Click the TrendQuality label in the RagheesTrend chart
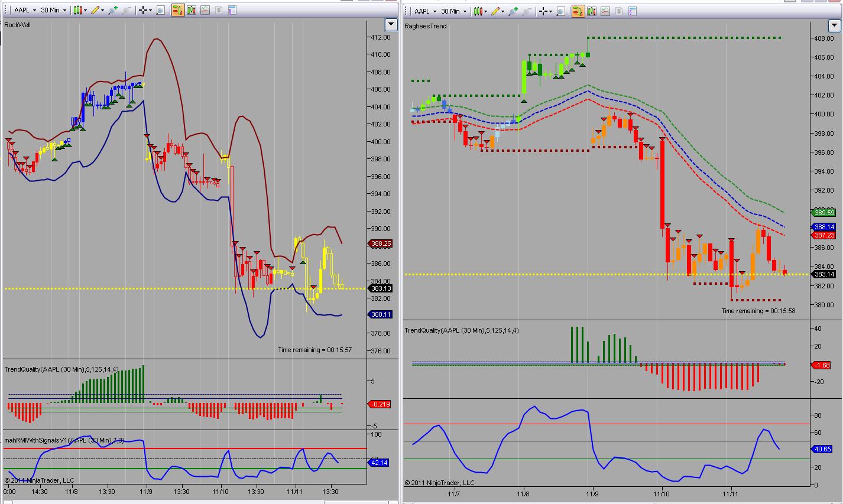 click(462, 330)
